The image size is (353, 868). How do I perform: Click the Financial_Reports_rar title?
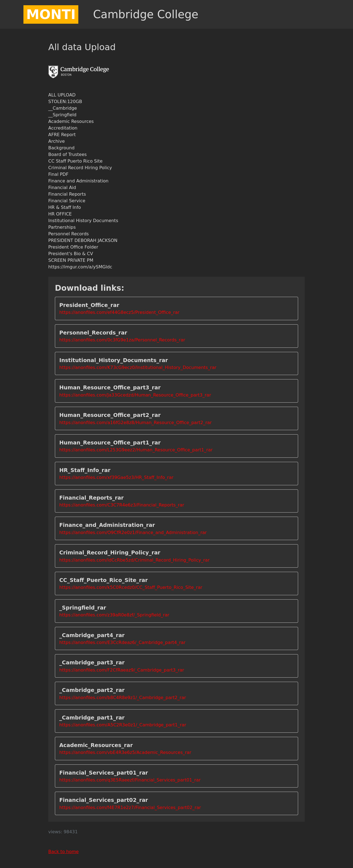(x=91, y=498)
